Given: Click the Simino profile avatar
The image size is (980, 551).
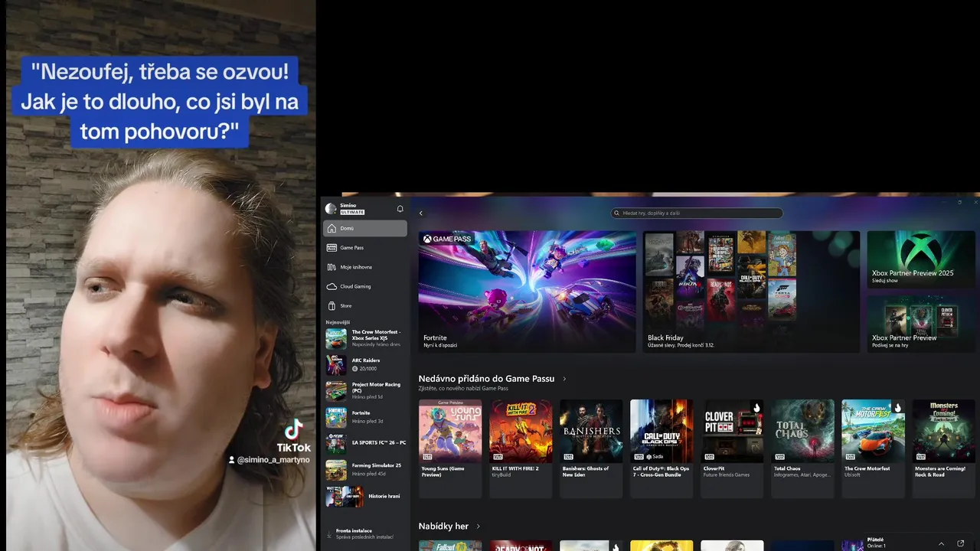Looking at the screenshot, I should tap(331, 209).
